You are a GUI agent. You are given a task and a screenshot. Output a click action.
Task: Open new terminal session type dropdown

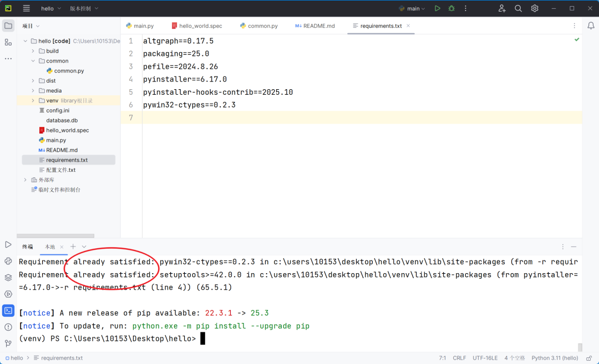tap(84, 247)
